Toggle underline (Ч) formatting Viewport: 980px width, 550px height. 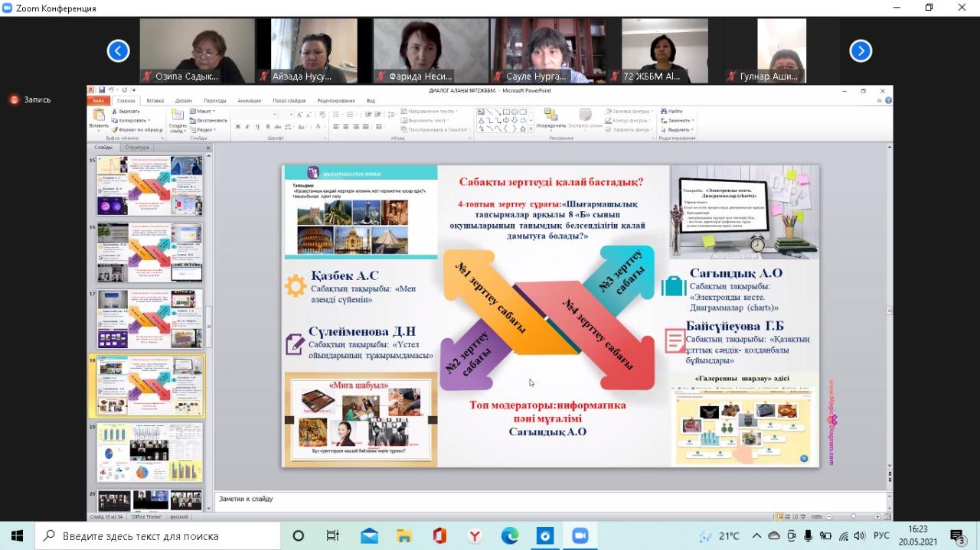(256, 127)
